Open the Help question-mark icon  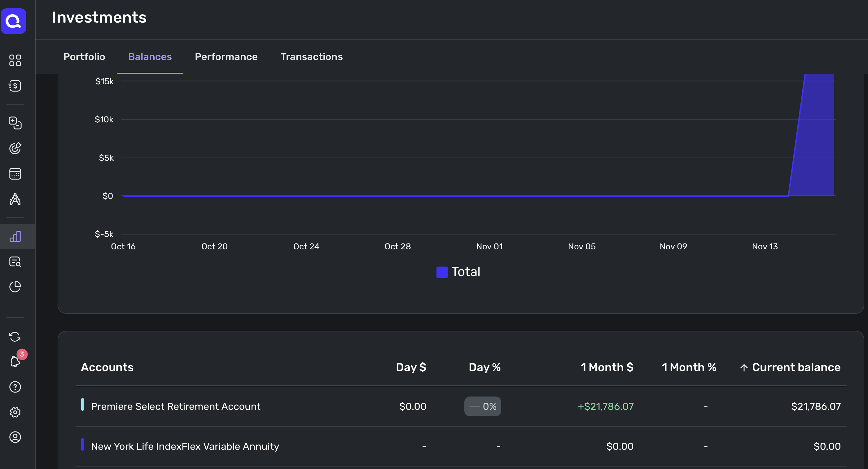tap(15, 387)
